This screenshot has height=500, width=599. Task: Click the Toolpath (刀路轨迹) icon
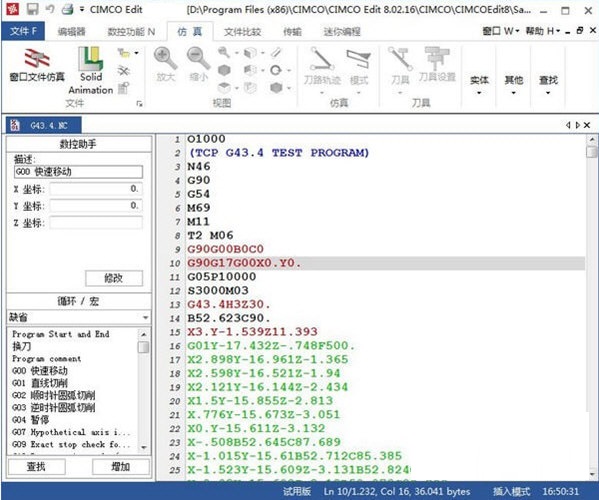point(322,59)
